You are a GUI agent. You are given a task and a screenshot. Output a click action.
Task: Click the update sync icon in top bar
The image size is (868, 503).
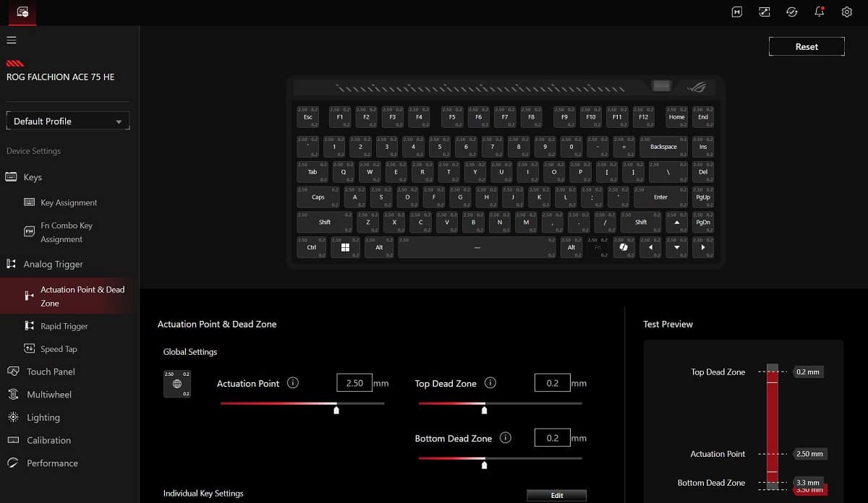click(x=792, y=12)
